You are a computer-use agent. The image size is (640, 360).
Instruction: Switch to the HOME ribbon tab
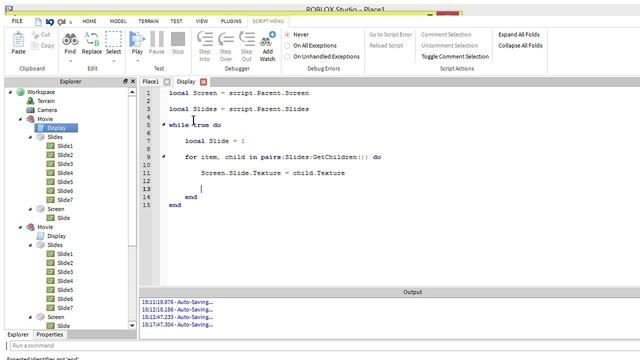tap(89, 21)
